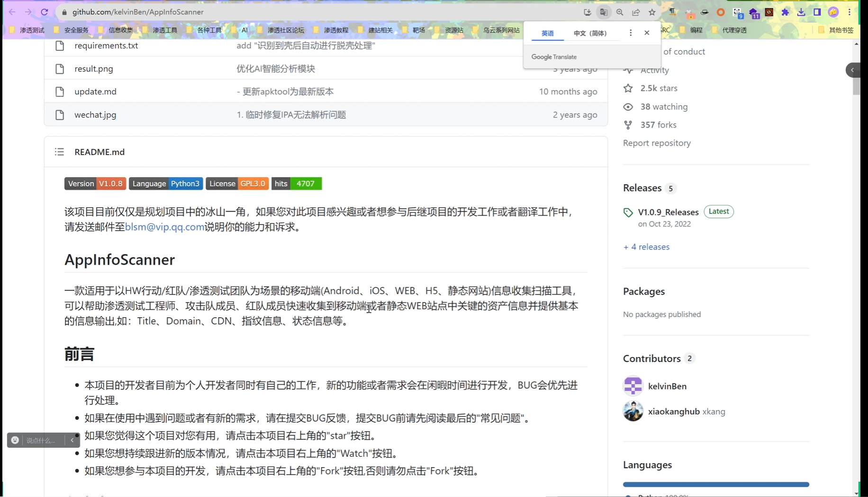Click the black hat extension icon
This screenshot has width=868, height=497.
[x=705, y=12]
